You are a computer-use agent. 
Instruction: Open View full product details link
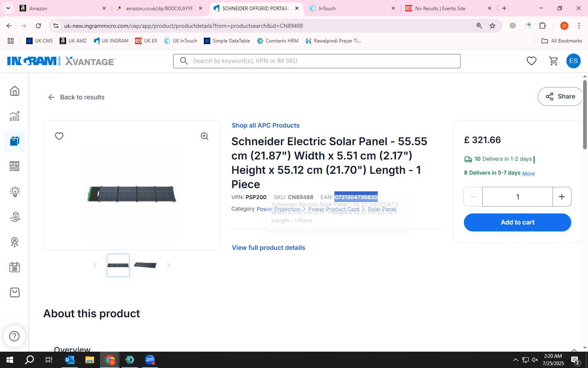[x=268, y=248]
